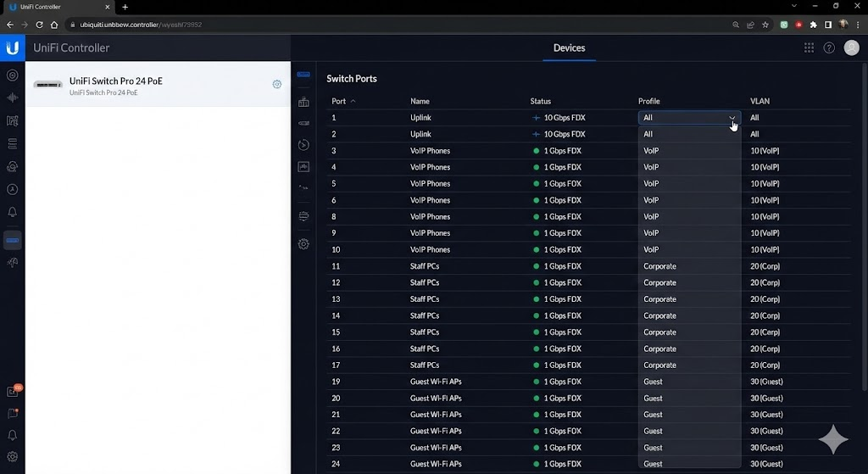The width and height of the screenshot is (868, 474).
Task: Click the user profile avatar in header
Action: click(x=851, y=48)
